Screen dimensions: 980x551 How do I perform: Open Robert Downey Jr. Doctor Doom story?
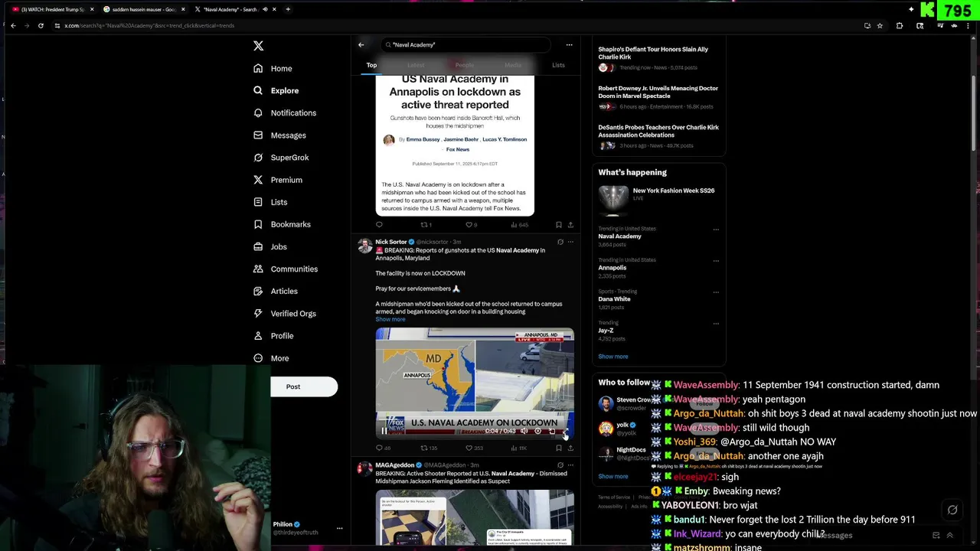tap(658, 97)
